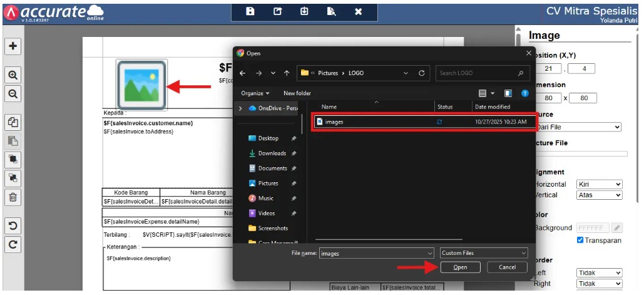Zoom out with magnifier minus icon

(13, 94)
